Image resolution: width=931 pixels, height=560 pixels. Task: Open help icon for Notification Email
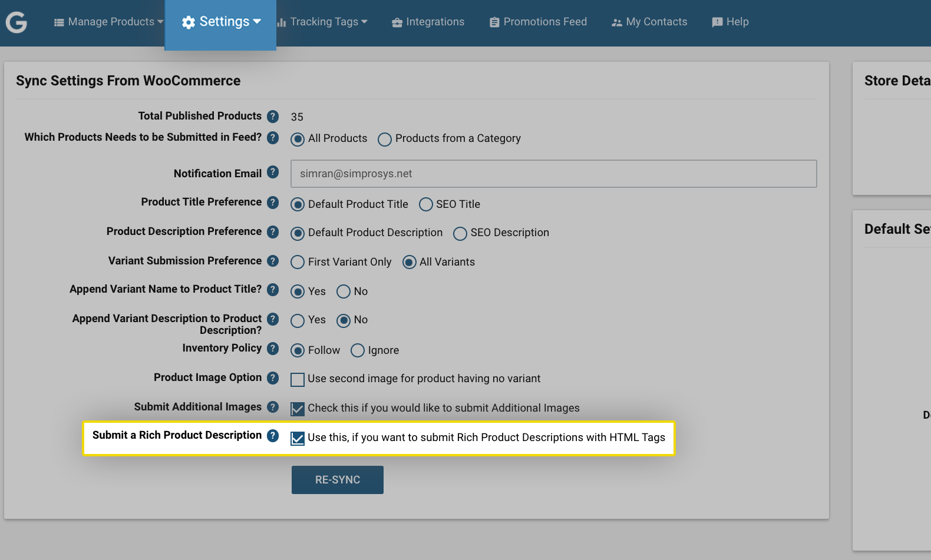(273, 172)
